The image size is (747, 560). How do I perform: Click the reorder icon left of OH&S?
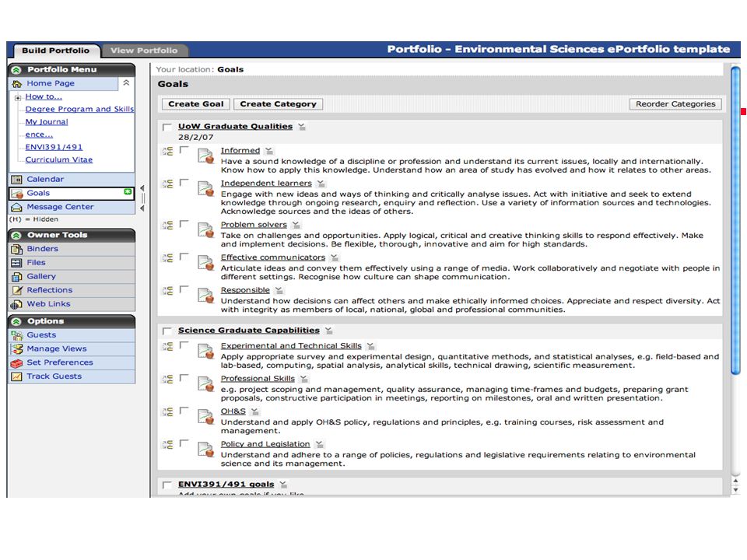click(x=168, y=412)
